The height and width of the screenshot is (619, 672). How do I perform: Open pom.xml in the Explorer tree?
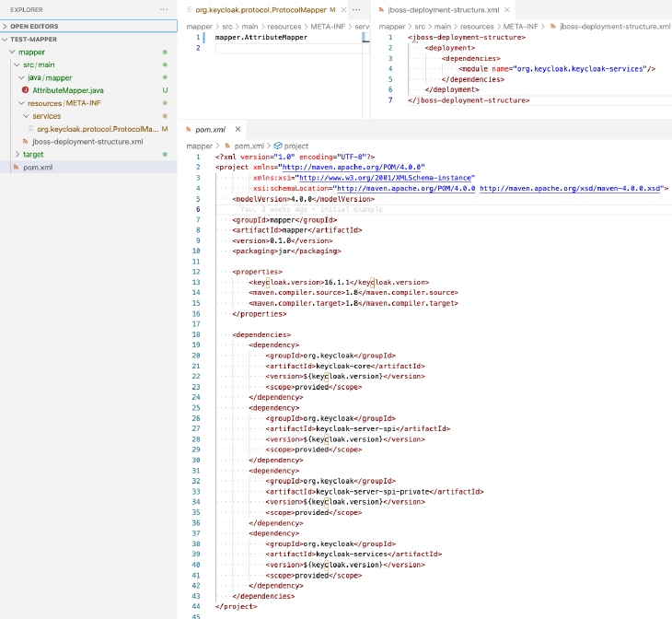pos(38,168)
